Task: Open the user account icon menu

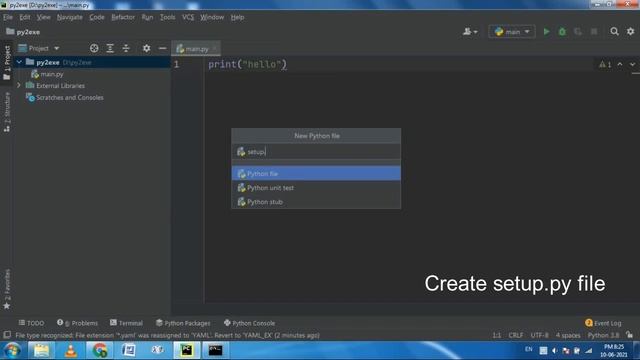Action: pos(470,32)
